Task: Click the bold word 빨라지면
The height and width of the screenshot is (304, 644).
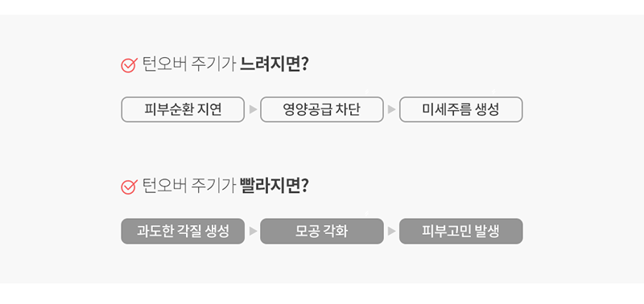Action: (x=270, y=186)
